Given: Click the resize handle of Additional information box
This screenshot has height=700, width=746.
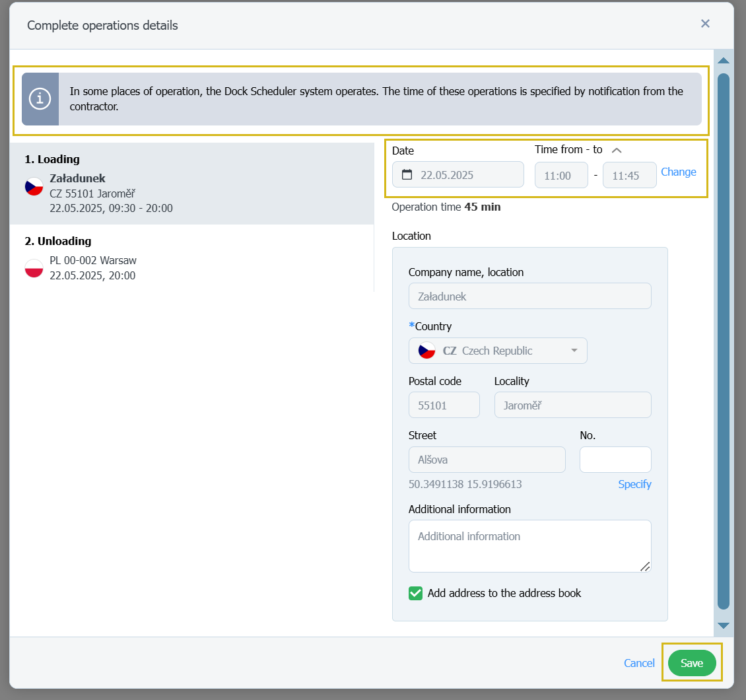Looking at the screenshot, I should click(644, 567).
